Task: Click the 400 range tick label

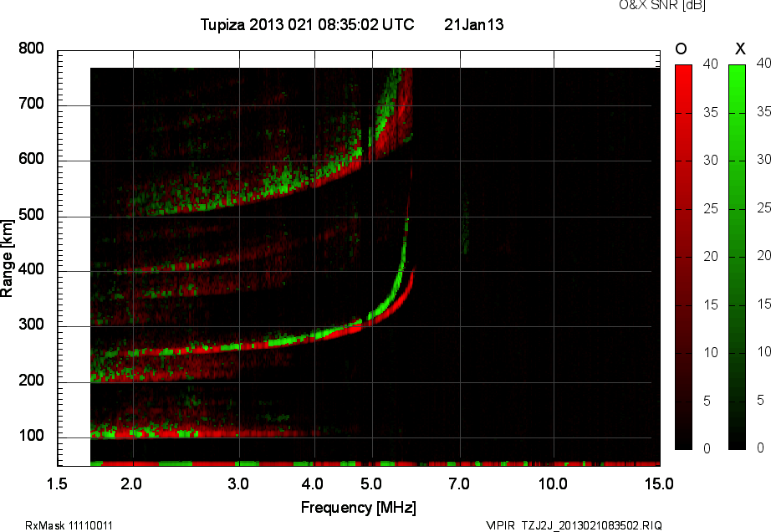Action: pos(32,269)
